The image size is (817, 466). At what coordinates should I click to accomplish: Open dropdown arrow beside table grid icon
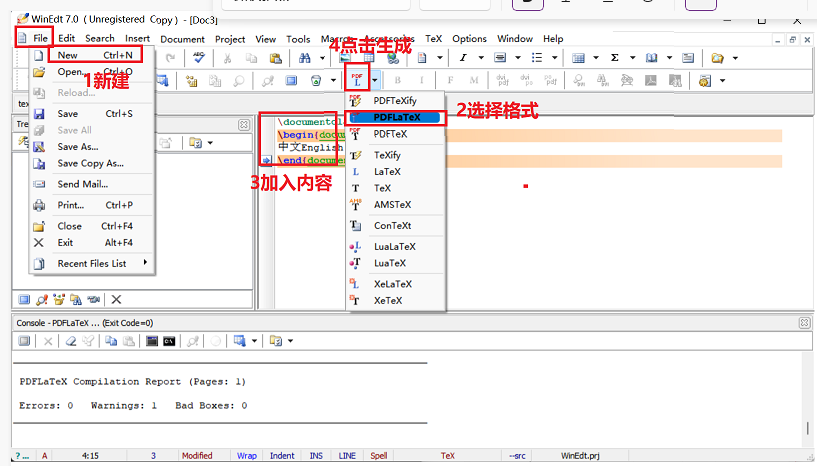(596, 58)
